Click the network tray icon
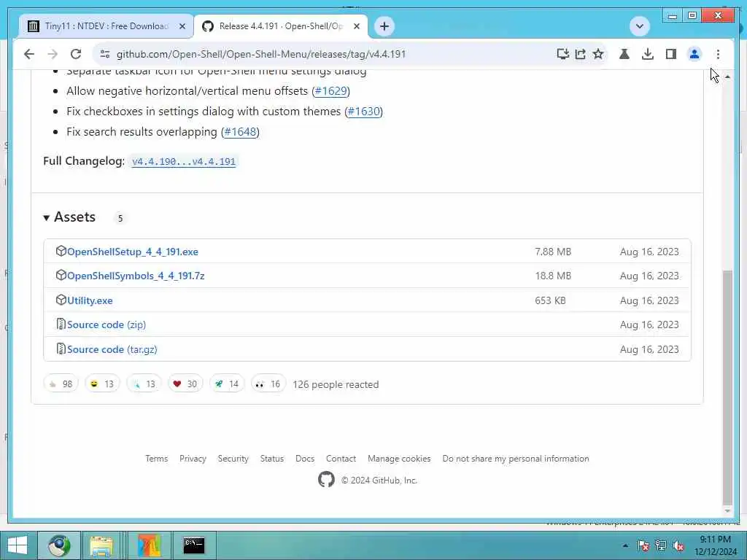Screen dimensions: 747x560 661,545
